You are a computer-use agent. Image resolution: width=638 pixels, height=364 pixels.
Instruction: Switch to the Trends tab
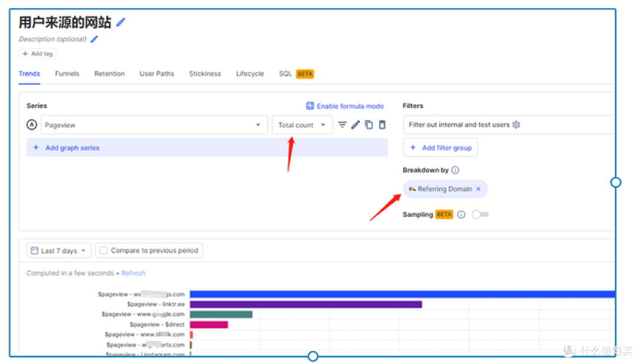(30, 74)
